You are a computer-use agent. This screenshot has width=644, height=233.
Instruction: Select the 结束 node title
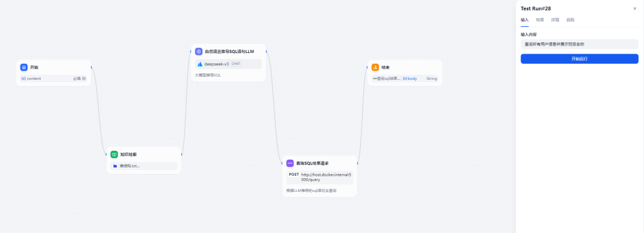point(385,67)
